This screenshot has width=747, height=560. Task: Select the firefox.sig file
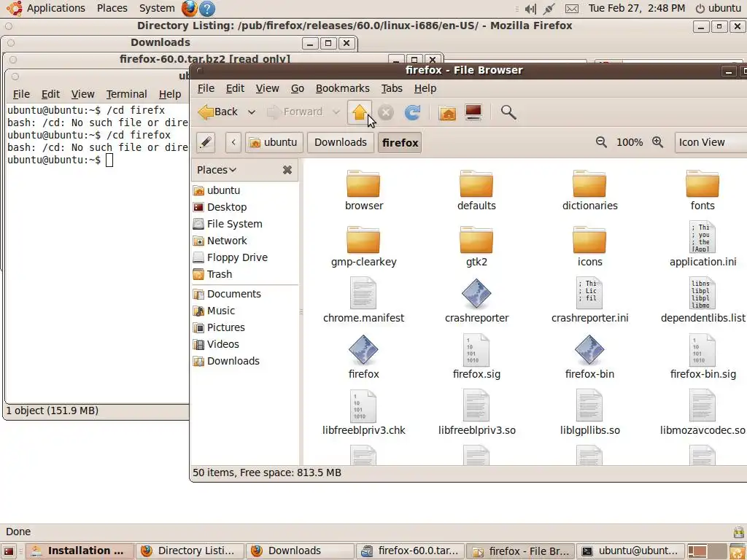click(476, 356)
